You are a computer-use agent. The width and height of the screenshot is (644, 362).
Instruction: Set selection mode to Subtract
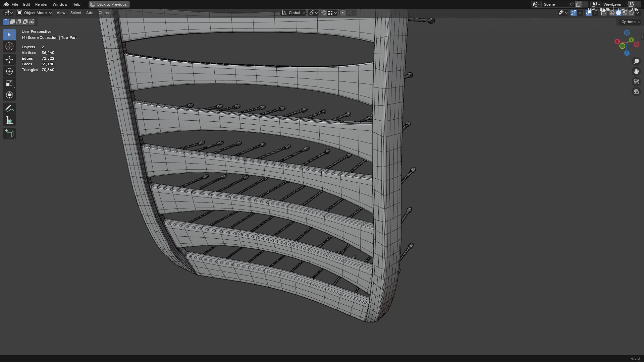(x=19, y=22)
